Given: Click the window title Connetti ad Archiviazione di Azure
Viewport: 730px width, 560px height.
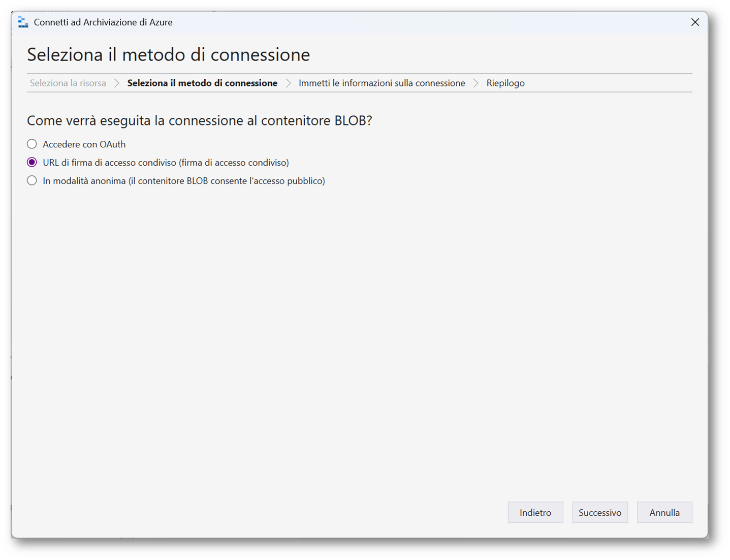Looking at the screenshot, I should point(103,22).
